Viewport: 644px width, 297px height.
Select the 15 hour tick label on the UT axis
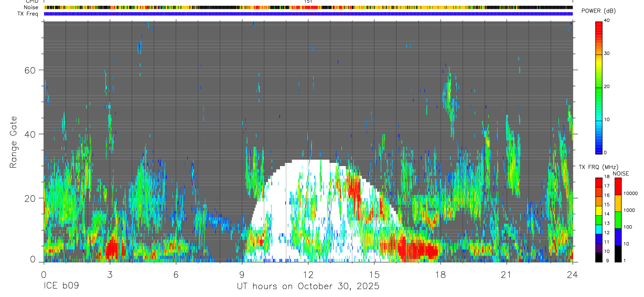tap(374, 274)
